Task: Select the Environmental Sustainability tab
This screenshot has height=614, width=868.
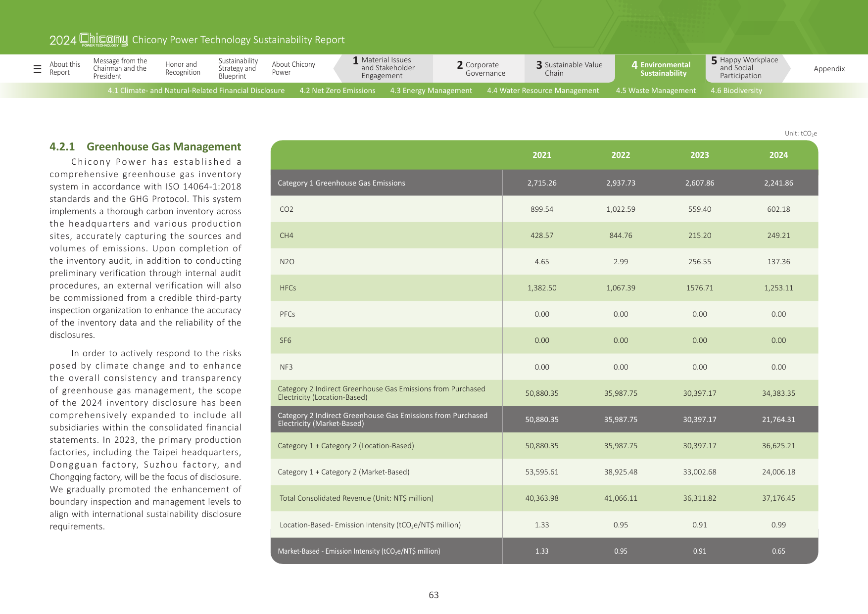Action: click(661, 69)
